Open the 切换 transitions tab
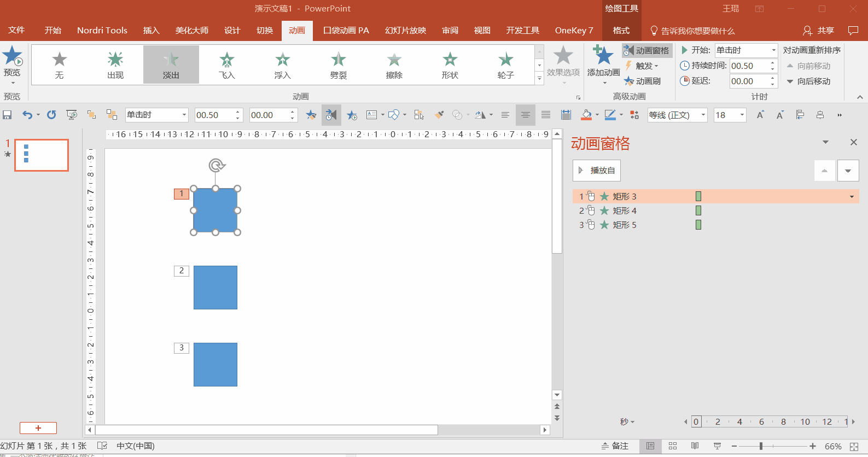Viewport: 868px width, 457px height. click(x=265, y=31)
